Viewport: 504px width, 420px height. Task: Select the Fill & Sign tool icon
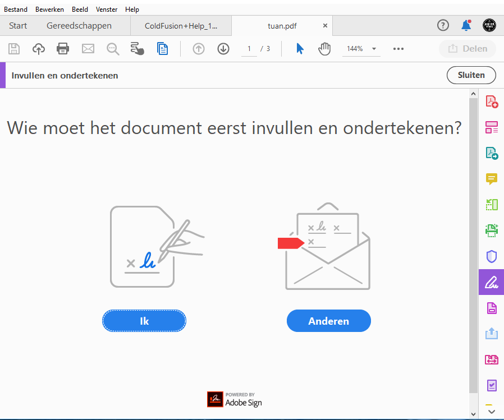491,282
